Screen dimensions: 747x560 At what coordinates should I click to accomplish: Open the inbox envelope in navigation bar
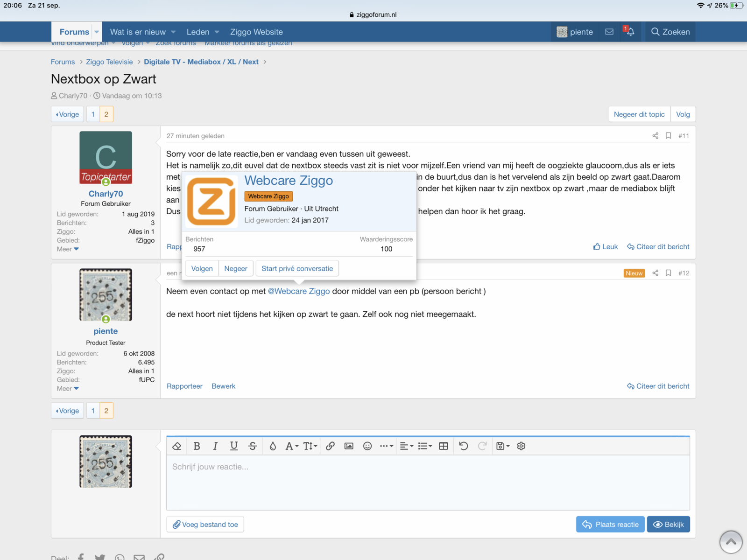point(609,32)
